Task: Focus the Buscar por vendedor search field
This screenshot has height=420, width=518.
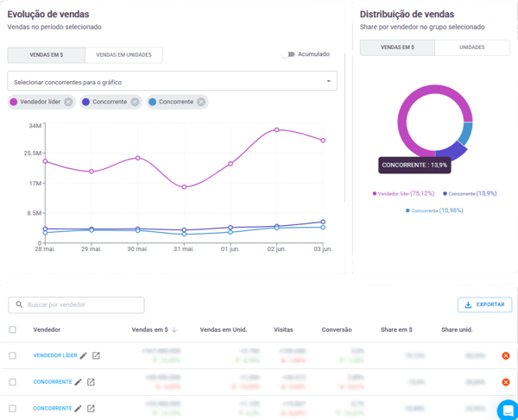Action: 76,304
